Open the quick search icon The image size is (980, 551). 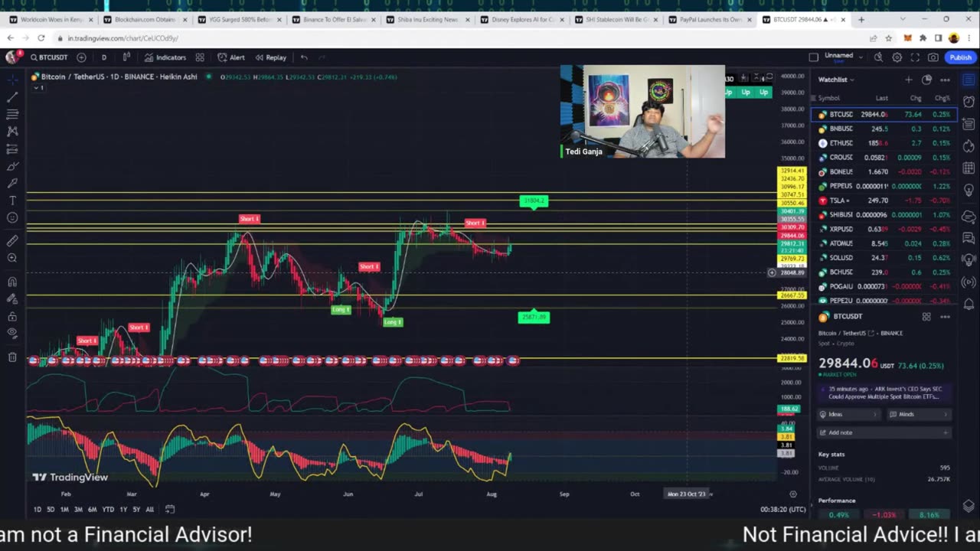point(878,57)
